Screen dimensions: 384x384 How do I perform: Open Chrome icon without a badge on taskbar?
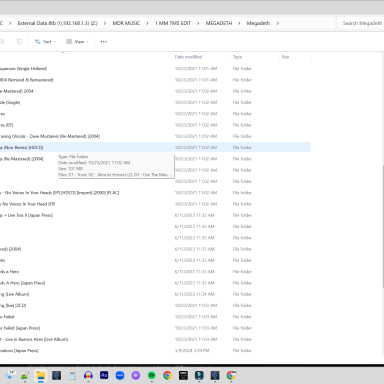(x=167, y=376)
